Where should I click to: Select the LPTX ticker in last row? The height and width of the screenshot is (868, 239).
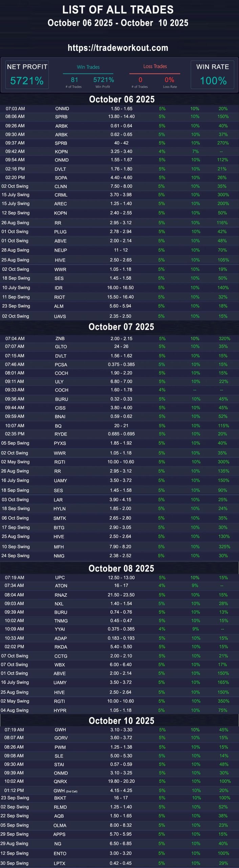[60, 863]
